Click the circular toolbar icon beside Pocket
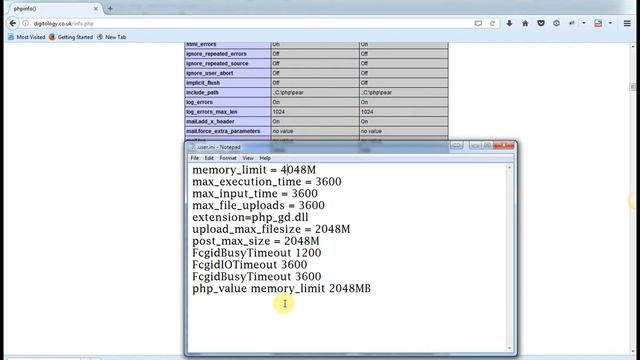Screen dimensions: 640x360 556,24
